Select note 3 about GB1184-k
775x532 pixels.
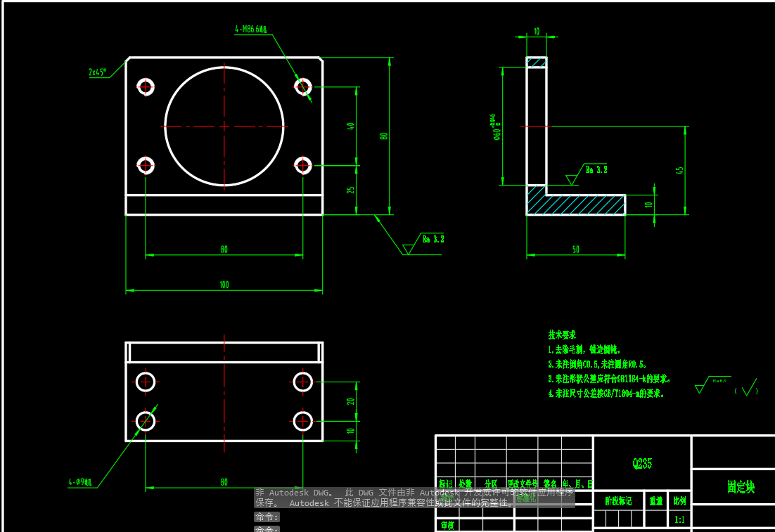[609, 379]
